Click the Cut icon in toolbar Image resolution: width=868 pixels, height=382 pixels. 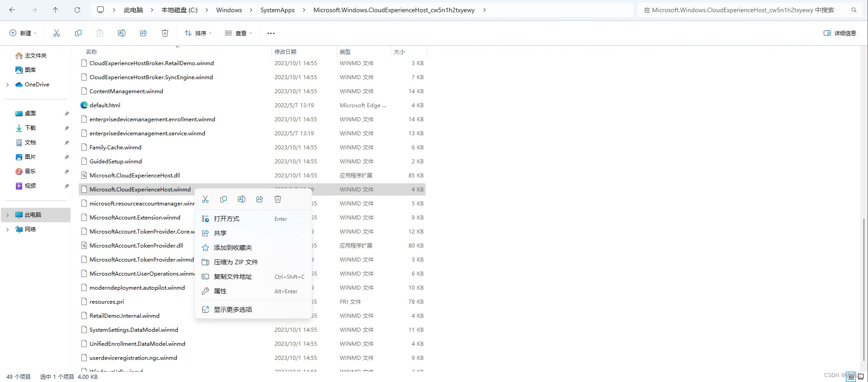coord(57,33)
